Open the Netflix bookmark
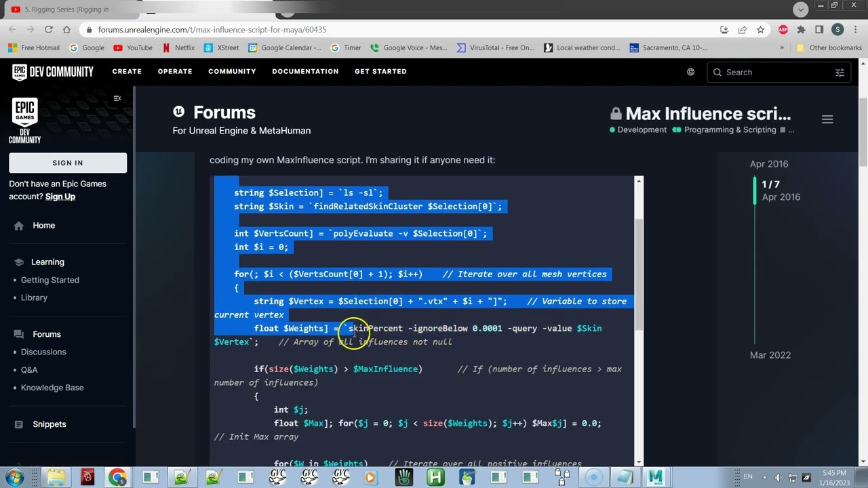 tap(178, 47)
